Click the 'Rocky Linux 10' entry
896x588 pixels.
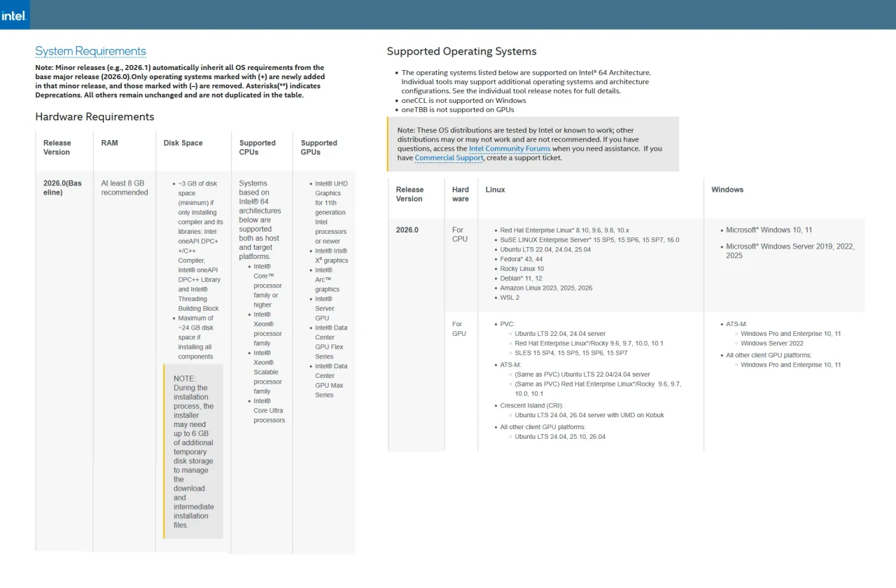tap(521, 269)
